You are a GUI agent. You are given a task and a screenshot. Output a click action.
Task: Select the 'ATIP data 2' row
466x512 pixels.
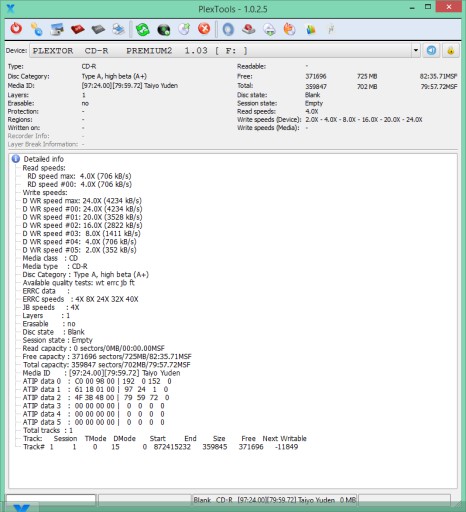96,397
